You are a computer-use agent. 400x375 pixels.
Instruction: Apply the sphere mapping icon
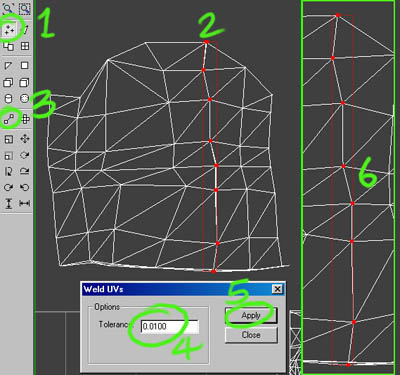[24, 99]
